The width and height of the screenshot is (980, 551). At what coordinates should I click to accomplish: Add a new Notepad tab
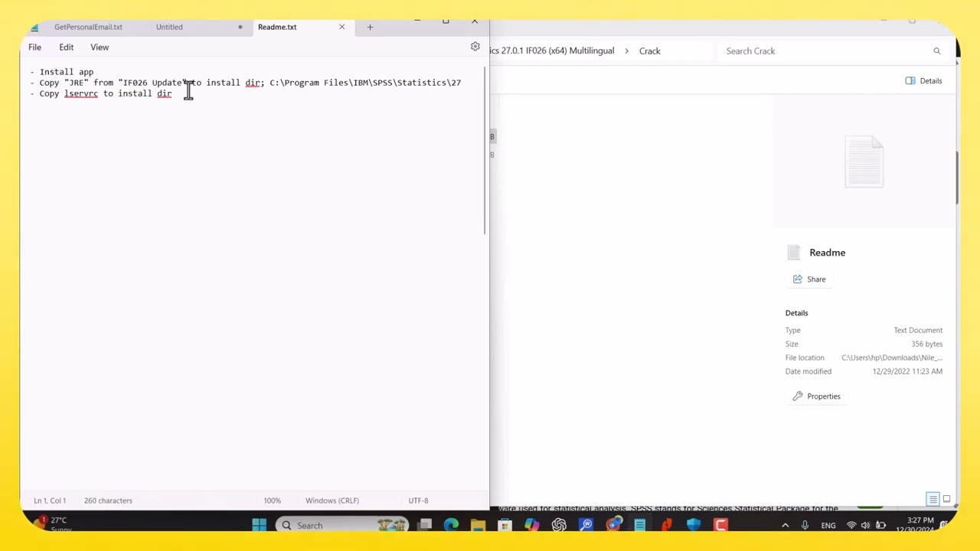click(x=370, y=27)
